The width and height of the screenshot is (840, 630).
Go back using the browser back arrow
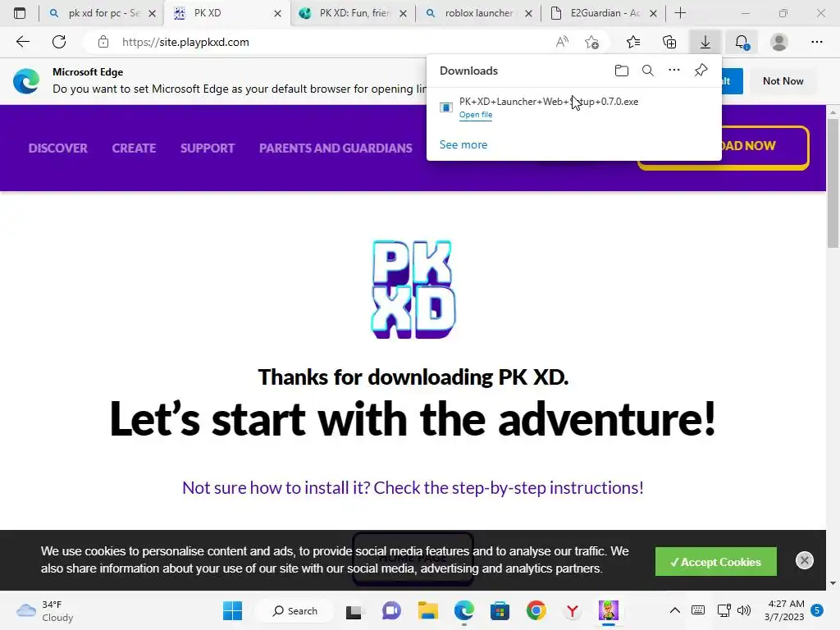[22, 42]
